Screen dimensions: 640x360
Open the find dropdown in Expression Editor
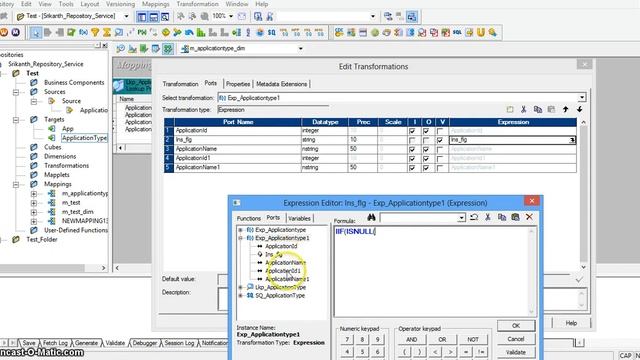point(461,218)
